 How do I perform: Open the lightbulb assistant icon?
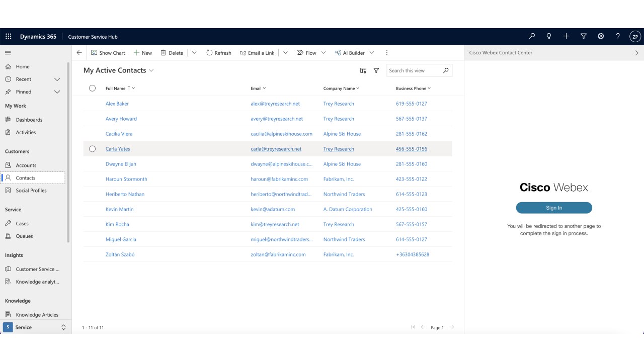click(x=549, y=36)
